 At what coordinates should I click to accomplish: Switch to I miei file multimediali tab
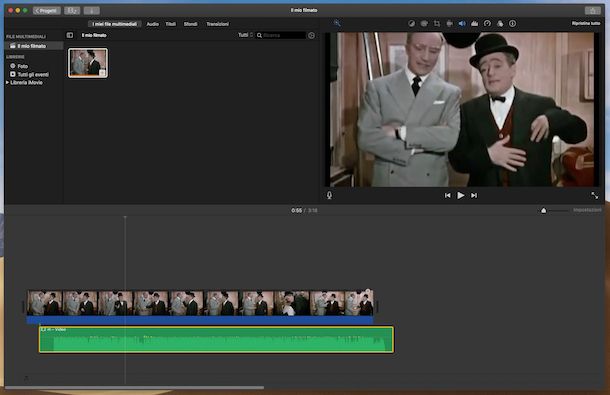[115, 24]
